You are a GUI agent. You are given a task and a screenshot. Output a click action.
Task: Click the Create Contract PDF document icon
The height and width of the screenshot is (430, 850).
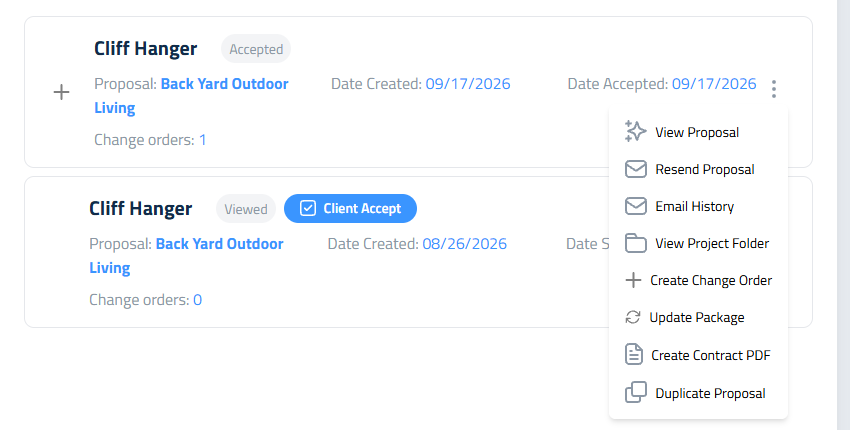634,355
